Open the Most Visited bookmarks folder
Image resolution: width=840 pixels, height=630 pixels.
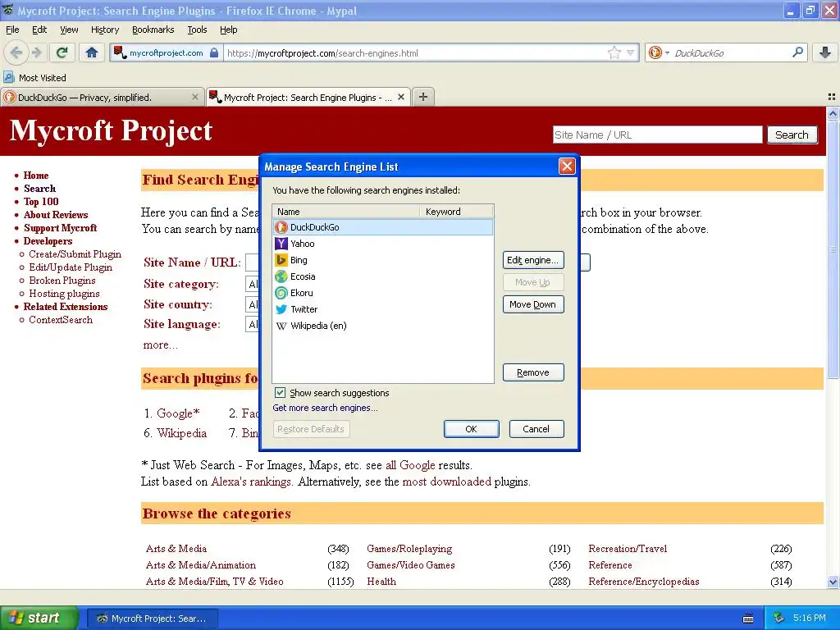click(x=35, y=78)
